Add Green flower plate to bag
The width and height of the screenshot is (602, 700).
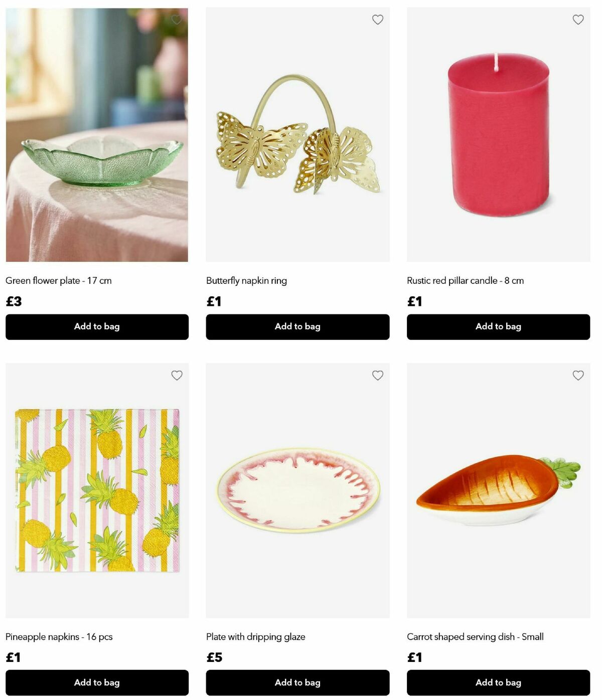coord(97,327)
